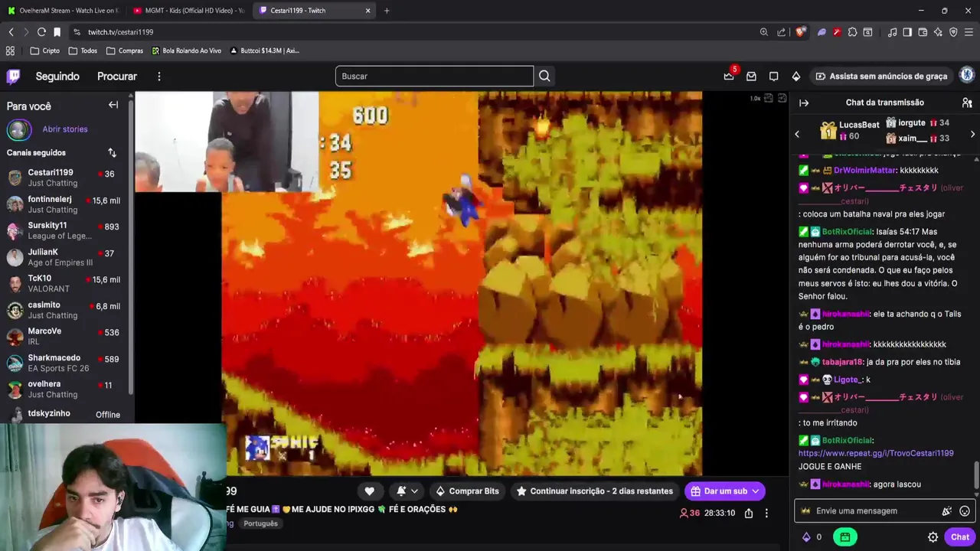Open the Compras bookmarks folder
This screenshot has height=551, width=980.
click(125, 51)
